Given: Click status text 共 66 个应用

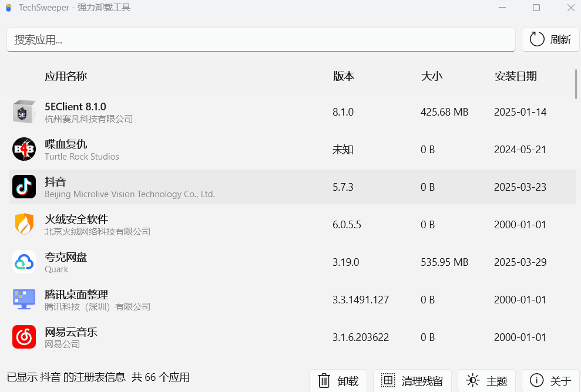Looking at the screenshot, I should [160, 377].
